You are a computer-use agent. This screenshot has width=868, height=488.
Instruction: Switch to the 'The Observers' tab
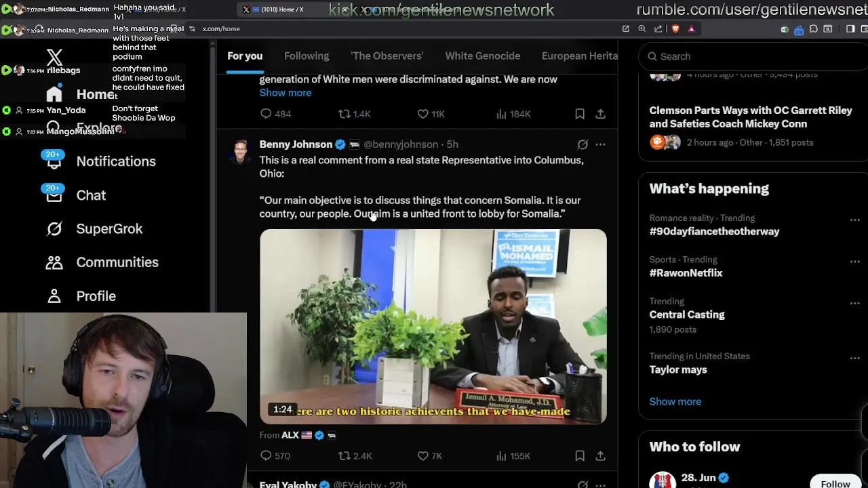click(387, 56)
